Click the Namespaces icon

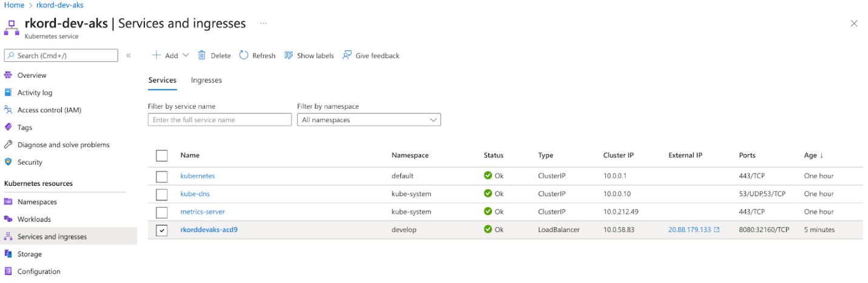(8, 202)
